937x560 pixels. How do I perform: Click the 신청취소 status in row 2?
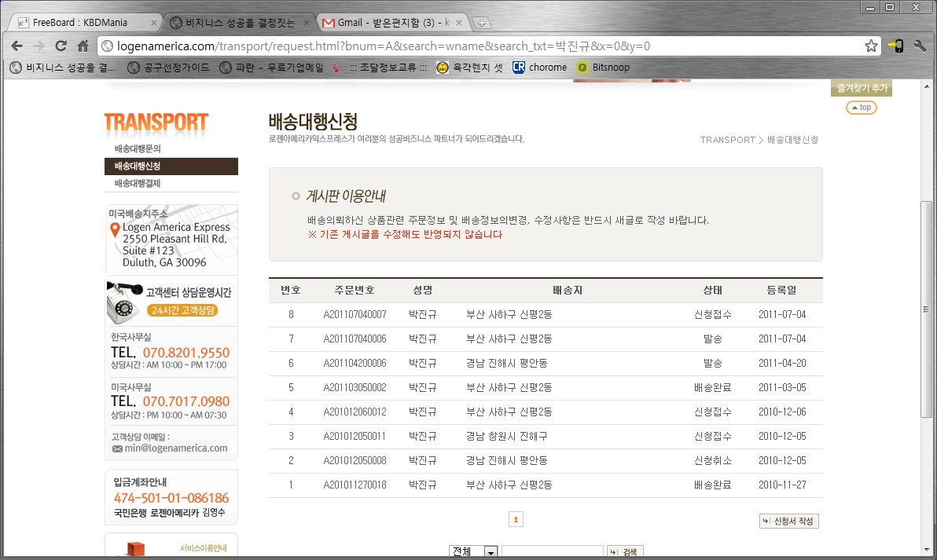click(x=712, y=461)
